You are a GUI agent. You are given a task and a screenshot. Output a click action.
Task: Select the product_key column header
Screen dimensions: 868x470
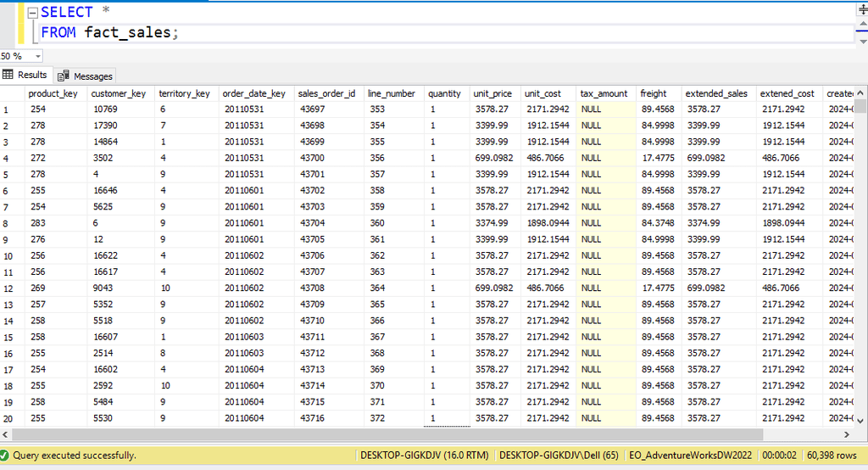[x=53, y=93]
